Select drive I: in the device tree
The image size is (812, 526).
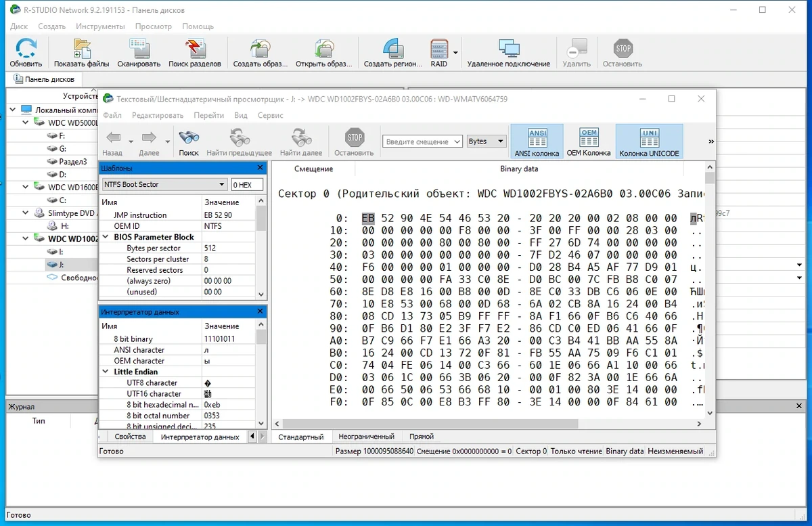(55, 252)
